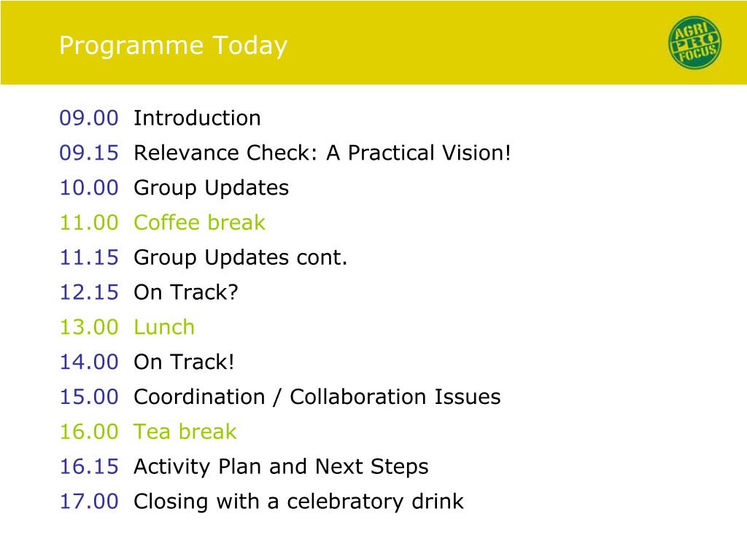The width and height of the screenshot is (747, 560).
Task: Click the 09.00 Introduction line
Action: tap(160, 118)
